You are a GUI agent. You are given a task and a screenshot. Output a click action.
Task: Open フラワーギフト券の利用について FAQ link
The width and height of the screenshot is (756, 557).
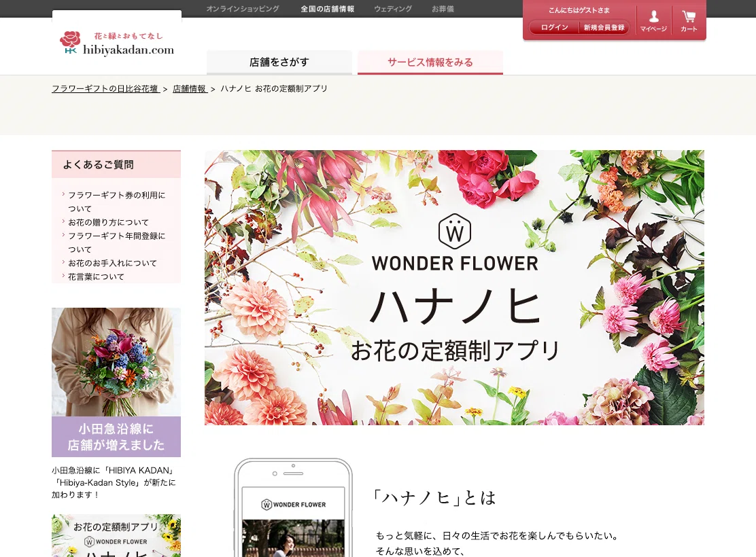point(116,202)
